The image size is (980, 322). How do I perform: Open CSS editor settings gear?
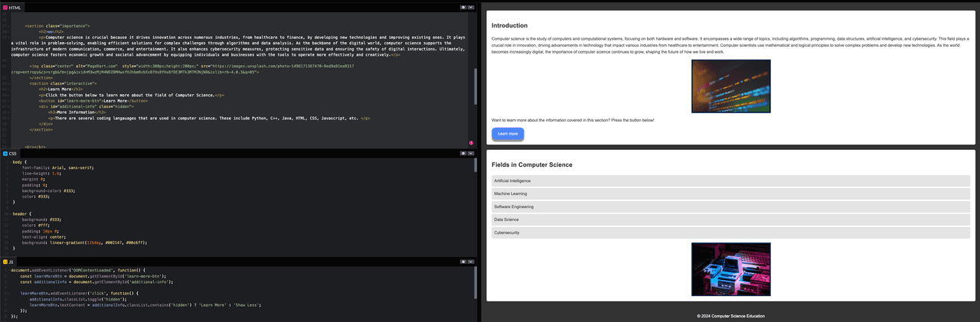coord(463,153)
